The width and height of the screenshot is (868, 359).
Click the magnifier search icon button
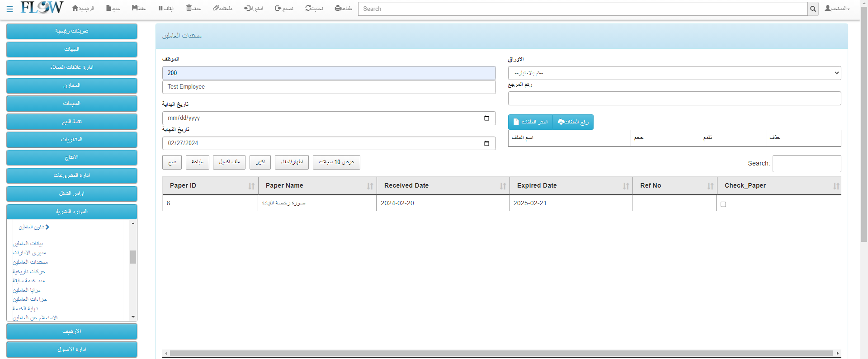tap(813, 9)
